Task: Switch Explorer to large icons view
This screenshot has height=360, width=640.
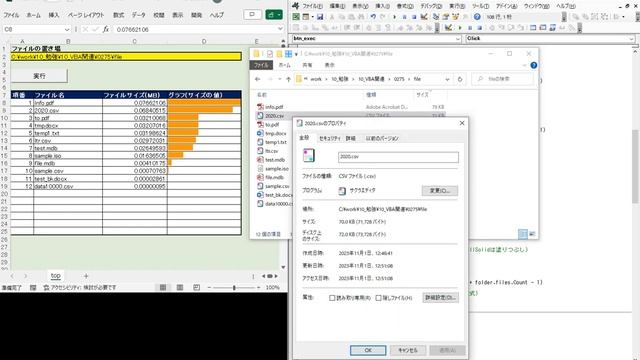Action: (x=532, y=234)
